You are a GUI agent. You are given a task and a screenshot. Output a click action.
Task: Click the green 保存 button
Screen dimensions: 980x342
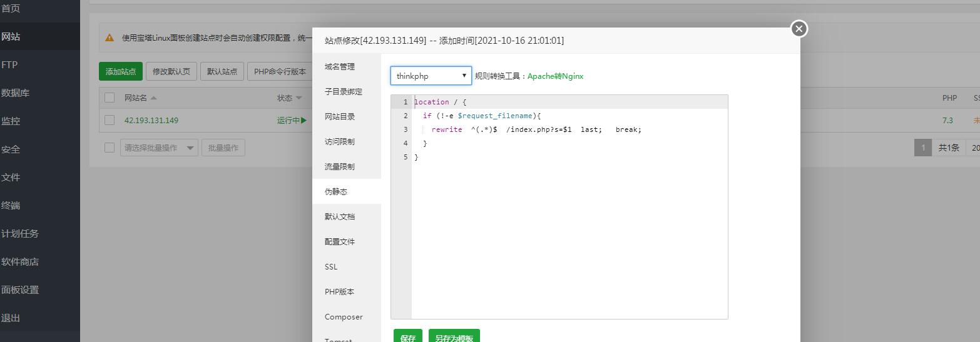pyautogui.click(x=407, y=337)
